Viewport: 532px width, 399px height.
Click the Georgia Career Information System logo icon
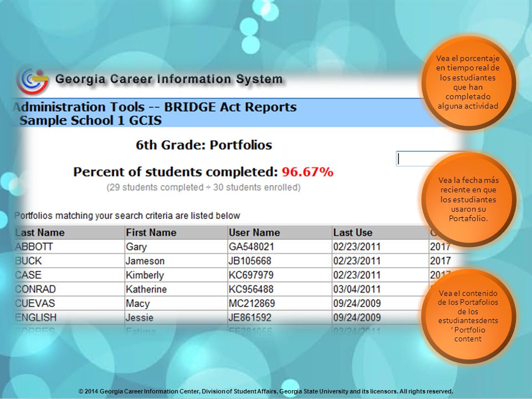(33, 80)
